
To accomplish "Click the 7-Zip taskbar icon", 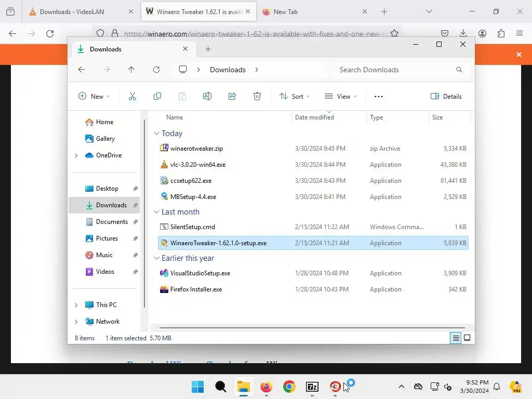I will (312, 387).
